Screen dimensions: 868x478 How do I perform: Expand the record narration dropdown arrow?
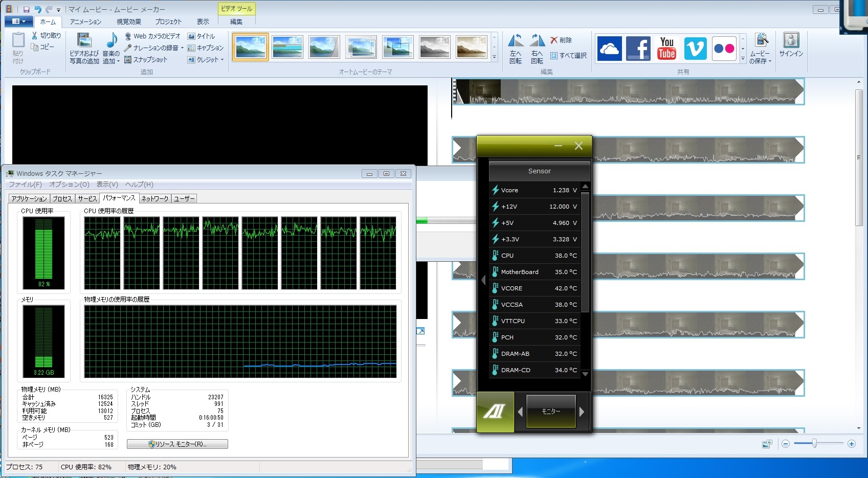(x=182, y=48)
